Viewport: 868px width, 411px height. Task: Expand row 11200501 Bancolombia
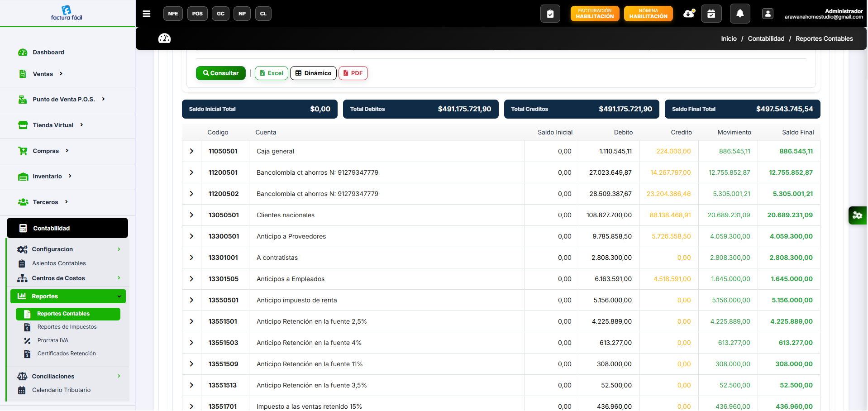click(191, 172)
